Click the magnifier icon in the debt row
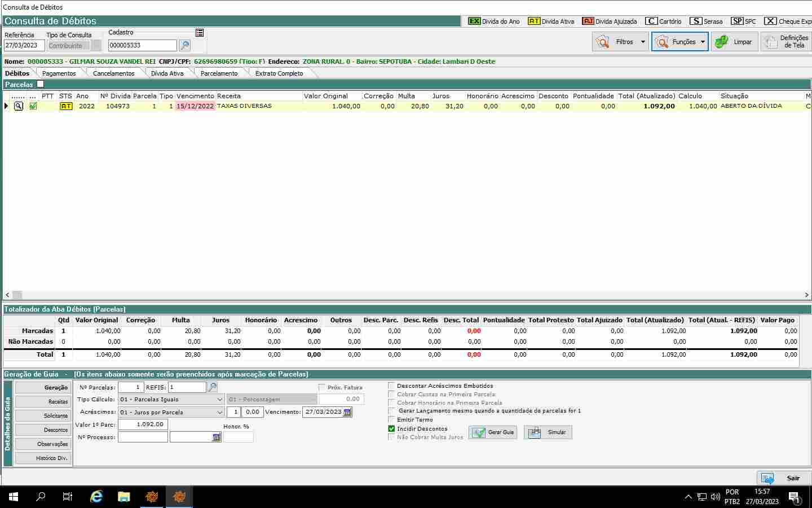 [x=19, y=106]
